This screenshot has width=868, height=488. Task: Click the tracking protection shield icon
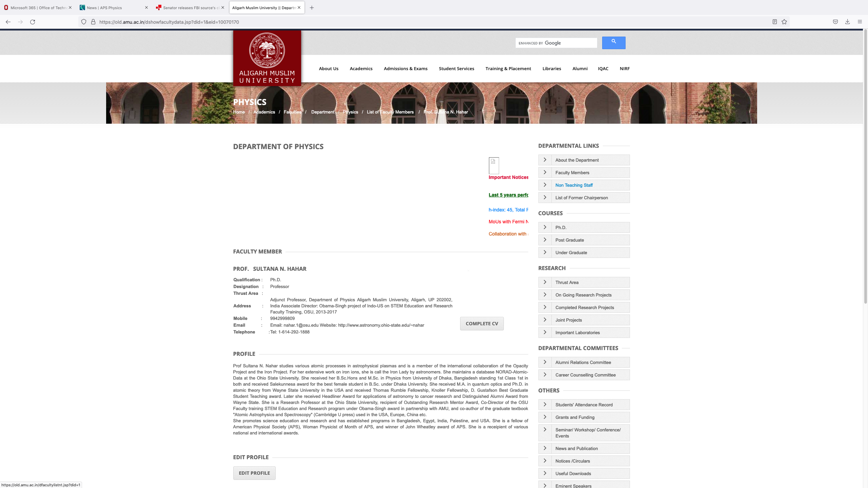pyautogui.click(x=83, y=22)
